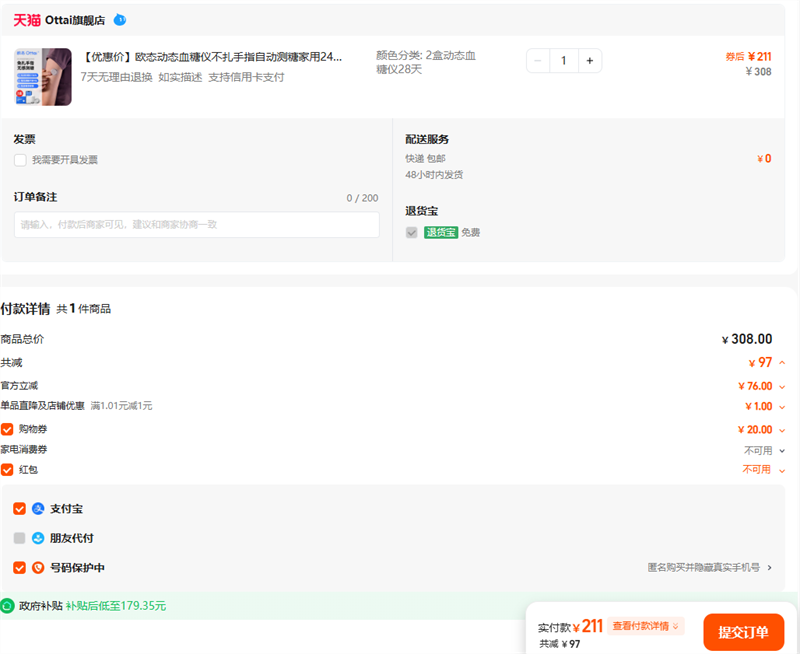Enable 我需要开具发票 invoice checkbox

(x=20, y=160)
